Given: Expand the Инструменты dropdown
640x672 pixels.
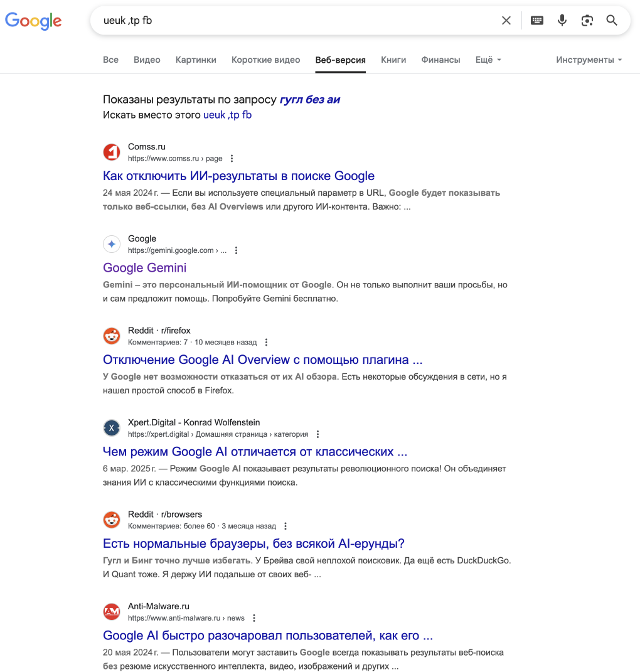Looking at the screenshot, I should tap(589, 60).
